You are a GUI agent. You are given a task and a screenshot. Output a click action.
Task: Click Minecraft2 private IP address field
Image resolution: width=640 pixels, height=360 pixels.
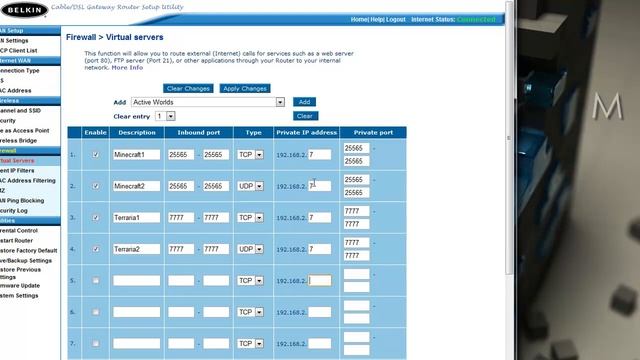pos(320,186)
